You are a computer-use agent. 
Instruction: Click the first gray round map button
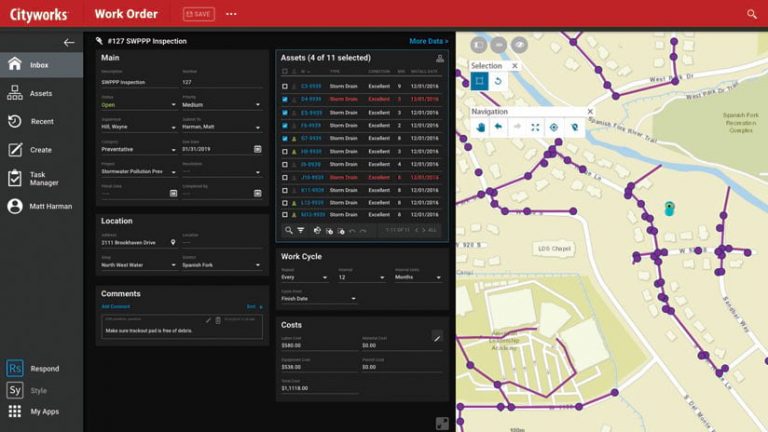(479, 45)
